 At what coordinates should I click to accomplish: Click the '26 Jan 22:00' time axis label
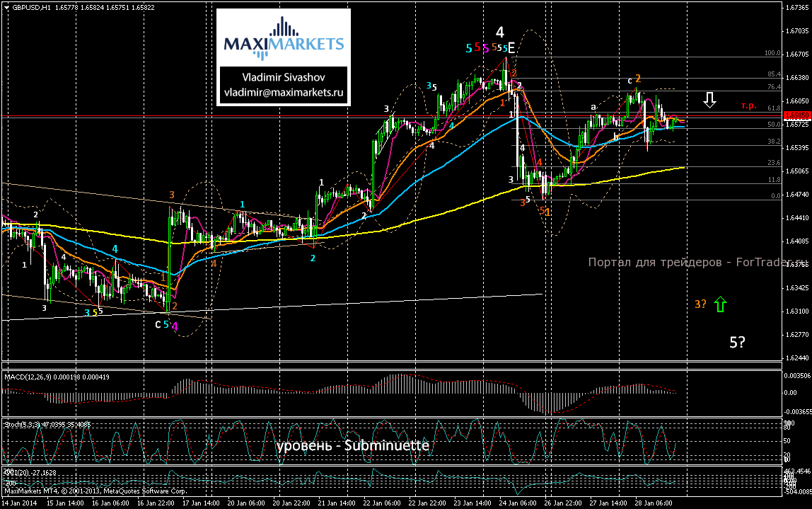pyautogui.click(x=563, y=503)
